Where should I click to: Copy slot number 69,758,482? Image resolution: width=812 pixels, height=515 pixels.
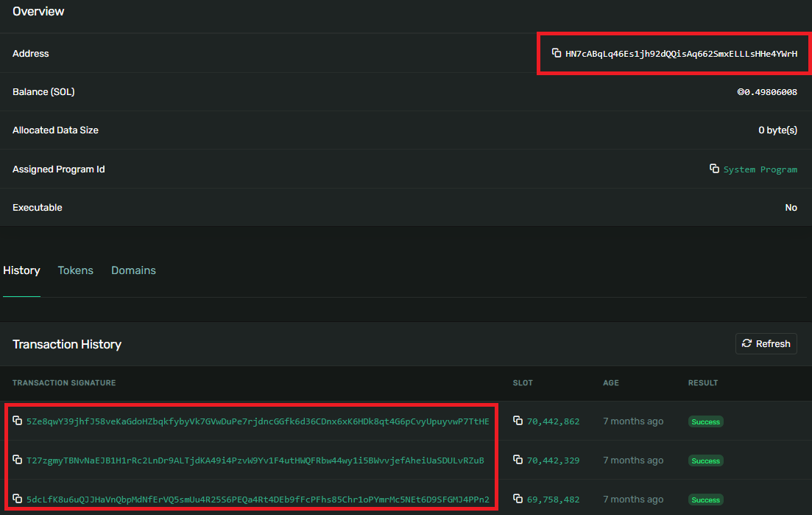tap(518, 499)
